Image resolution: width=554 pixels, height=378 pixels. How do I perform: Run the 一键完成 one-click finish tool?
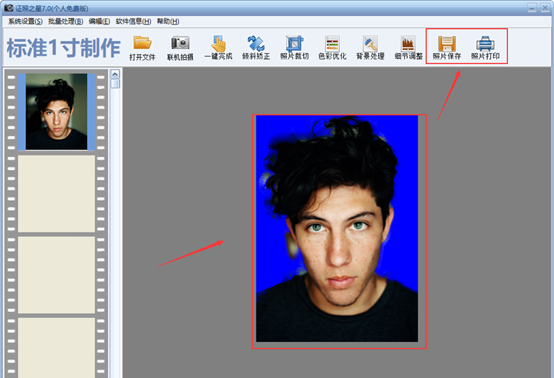(218, 48)
